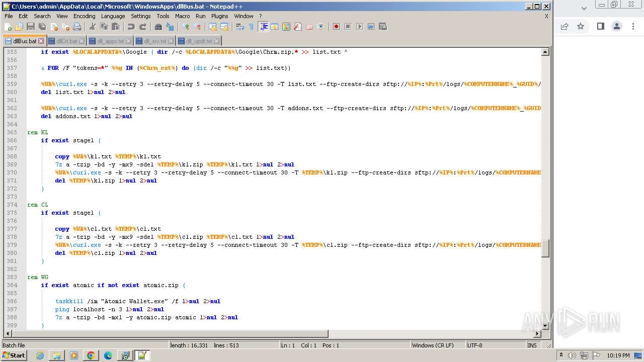644x362 pixels.
Task: Run macro multiple times icon
Action: pyautogui.click(x=371, y=27)
